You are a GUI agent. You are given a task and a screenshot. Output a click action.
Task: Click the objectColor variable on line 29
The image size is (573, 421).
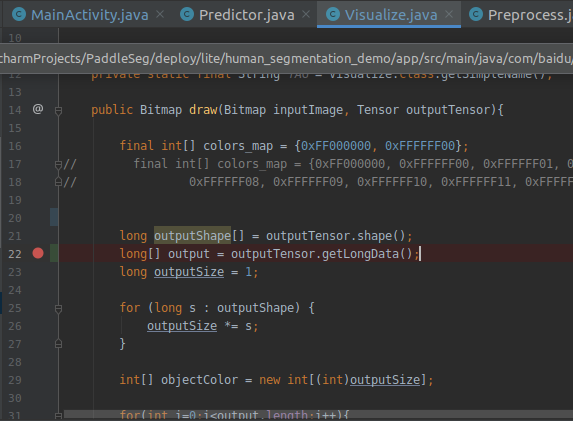click(x=200, y=380)
